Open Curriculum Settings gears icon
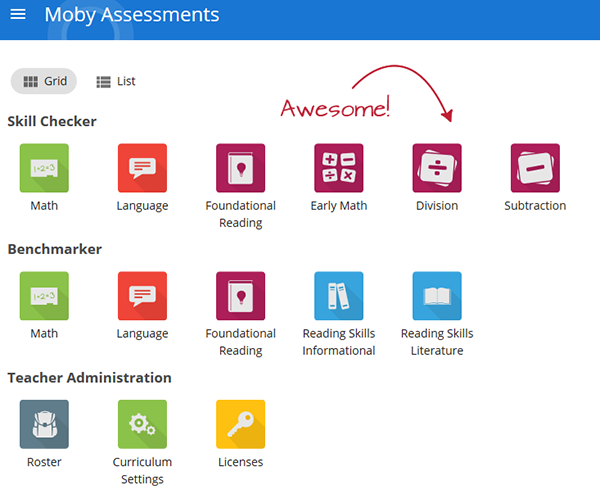The image size is (600, 494). (x=142, y=424)
